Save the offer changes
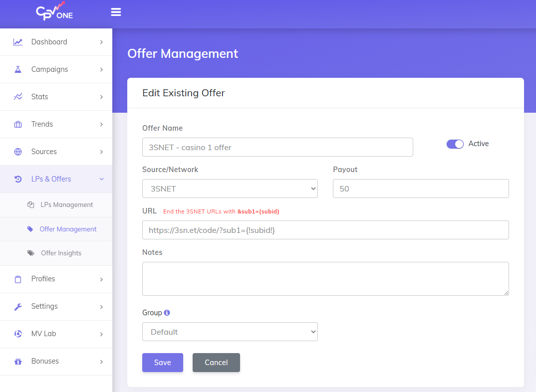This screenshot has width=536, height=392. (162, 363)
